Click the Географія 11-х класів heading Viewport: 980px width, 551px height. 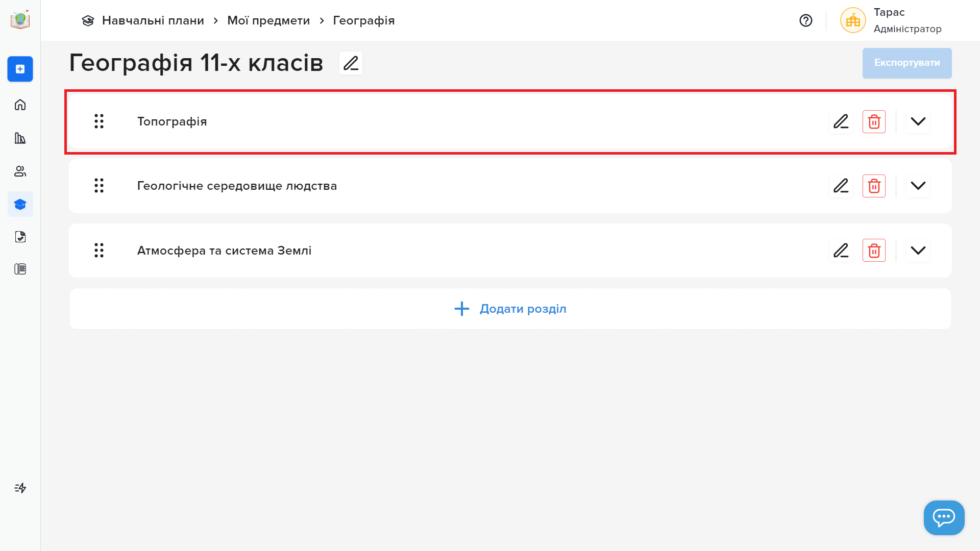point(196,63)
